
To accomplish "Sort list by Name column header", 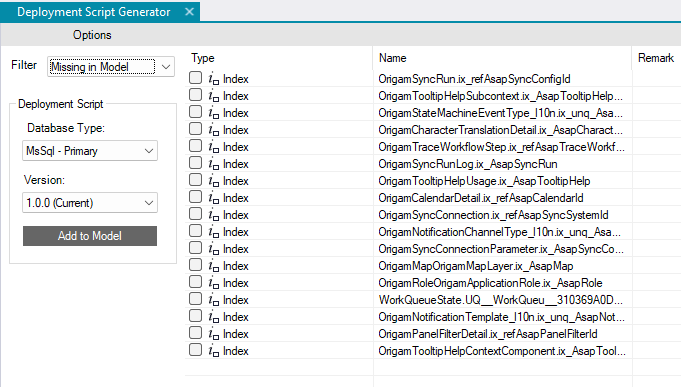I will (x=393, y=58).
